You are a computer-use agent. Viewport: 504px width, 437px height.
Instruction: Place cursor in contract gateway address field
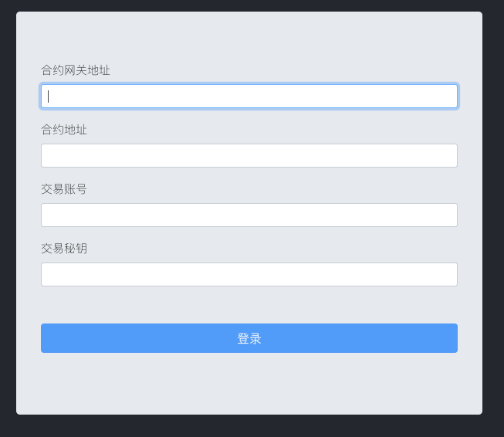pyautogui.click(x=249, y=97)
